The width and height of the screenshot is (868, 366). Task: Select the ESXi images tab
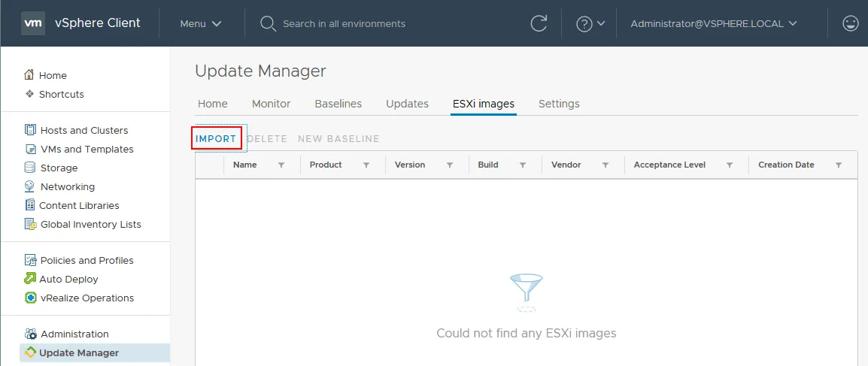point(484,104)
